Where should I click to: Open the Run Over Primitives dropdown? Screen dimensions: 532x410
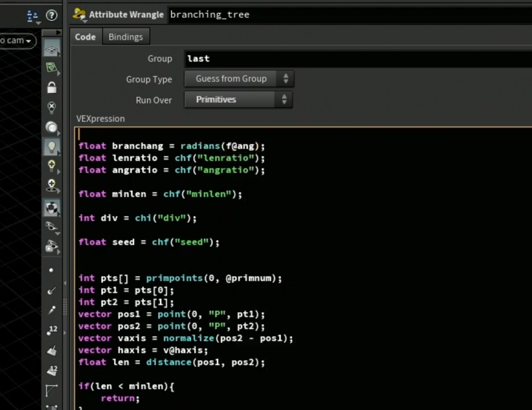(x=238, y=100)
